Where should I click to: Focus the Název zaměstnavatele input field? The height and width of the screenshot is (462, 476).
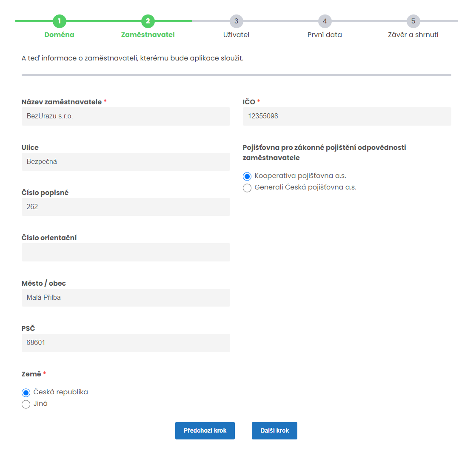(x=125, y=116)
